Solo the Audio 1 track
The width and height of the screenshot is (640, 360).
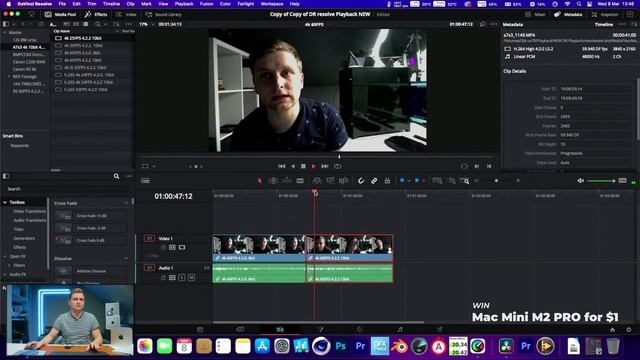(x=182, y=278)
